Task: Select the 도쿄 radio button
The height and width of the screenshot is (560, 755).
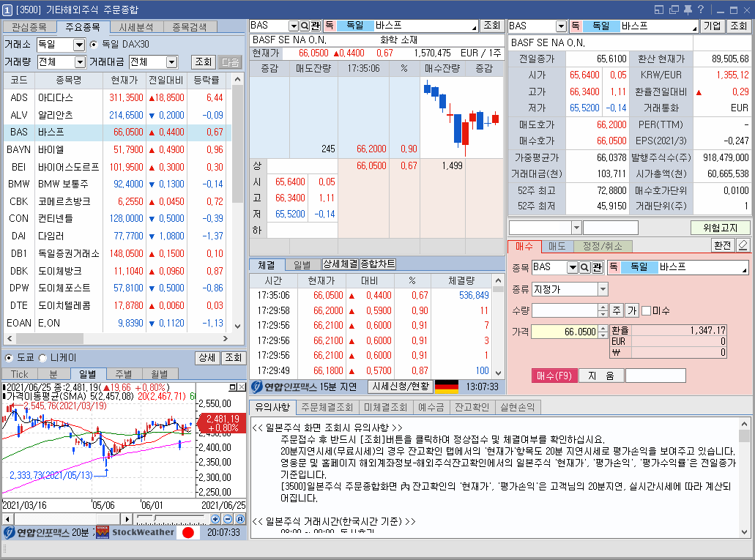Action: tap(8, 358)
